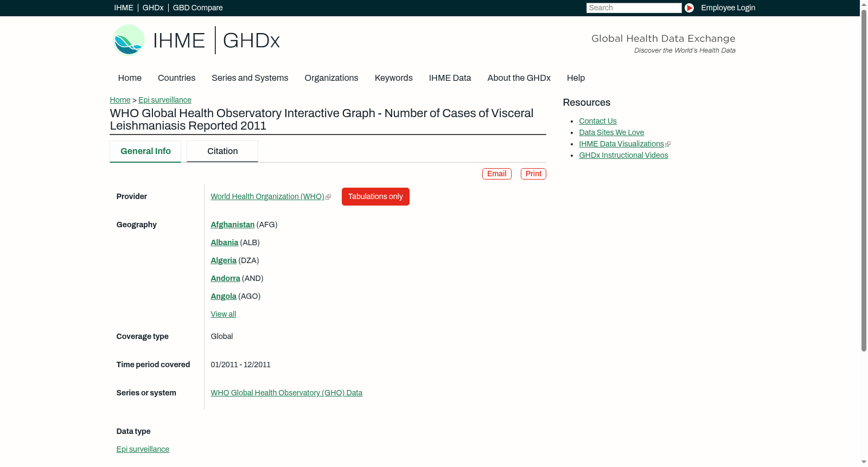
Task: Open Organizations menu item
Action: tap(331, 78)
